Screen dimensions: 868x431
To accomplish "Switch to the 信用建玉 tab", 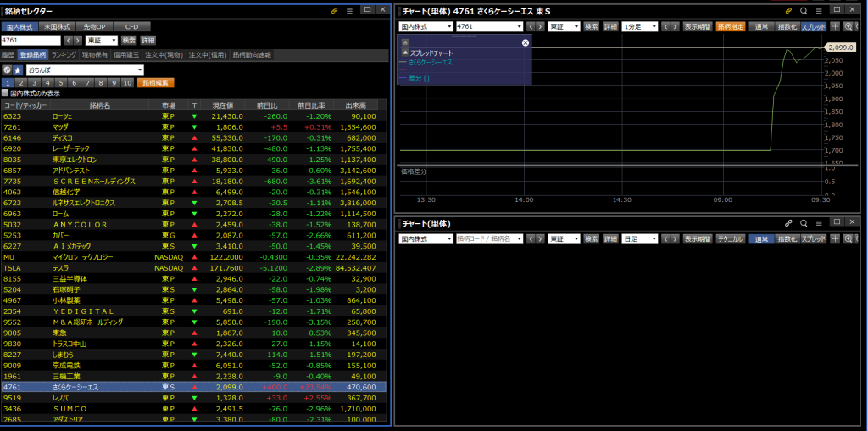I will coord(126,55).
